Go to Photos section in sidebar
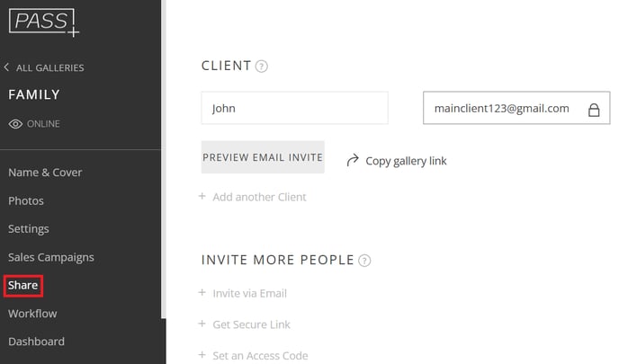Image resolution: width=619 pixels, height=364 pixels. coord(26,200)
